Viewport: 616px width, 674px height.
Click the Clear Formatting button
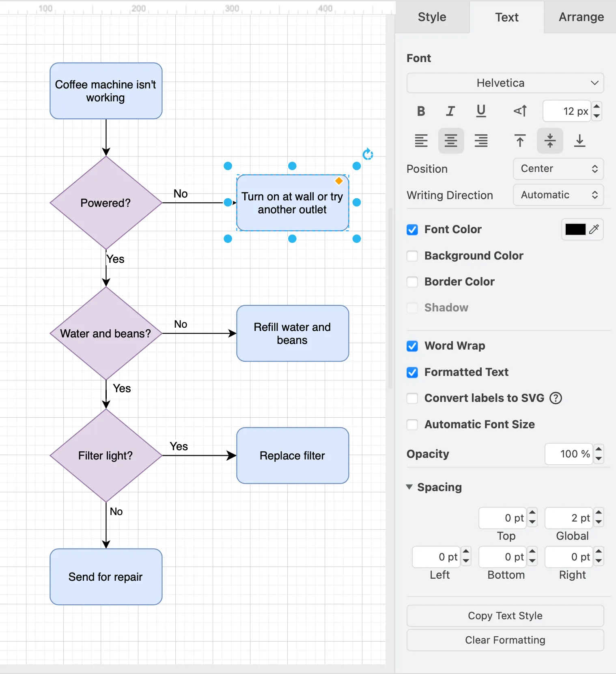[505, 640]
